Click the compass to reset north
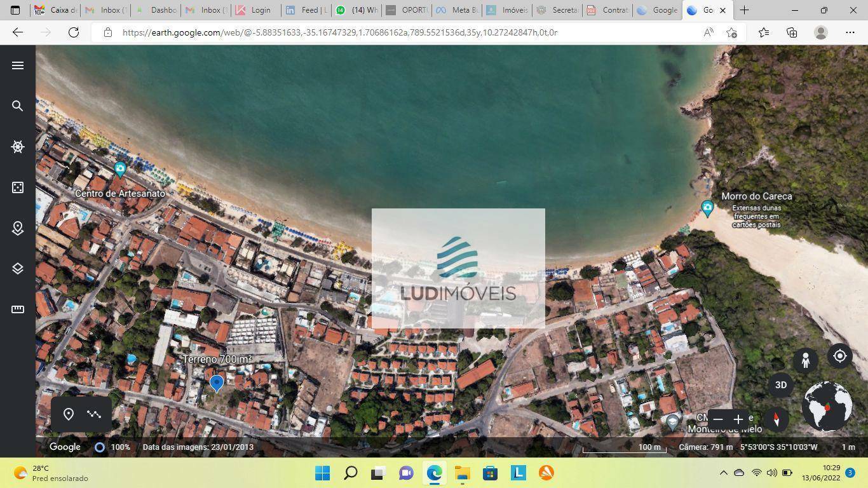This screenshot has height=488, width=868. tap(776, 419)
